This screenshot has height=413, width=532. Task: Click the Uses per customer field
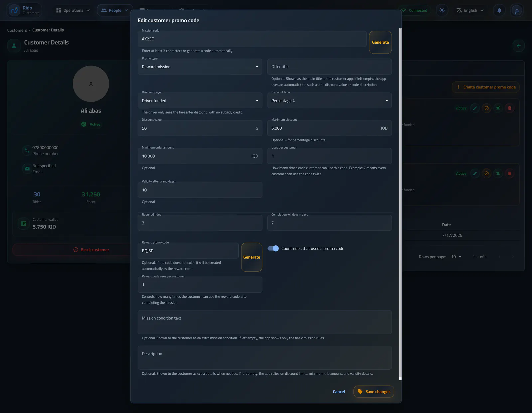click(x=330, y=156)
